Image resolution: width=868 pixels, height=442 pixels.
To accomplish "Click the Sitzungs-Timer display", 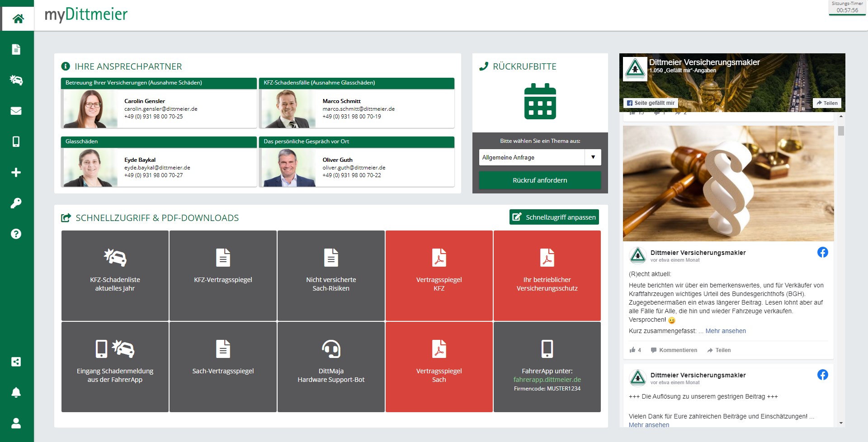I will tap(847, 7).
